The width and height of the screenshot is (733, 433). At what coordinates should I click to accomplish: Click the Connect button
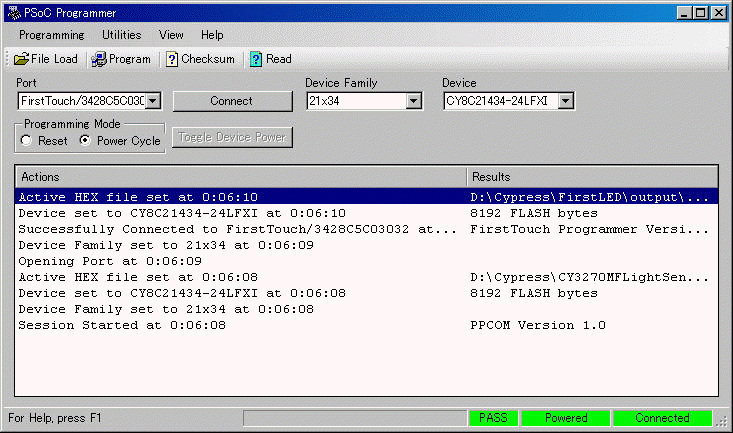[x=232, y=101]
